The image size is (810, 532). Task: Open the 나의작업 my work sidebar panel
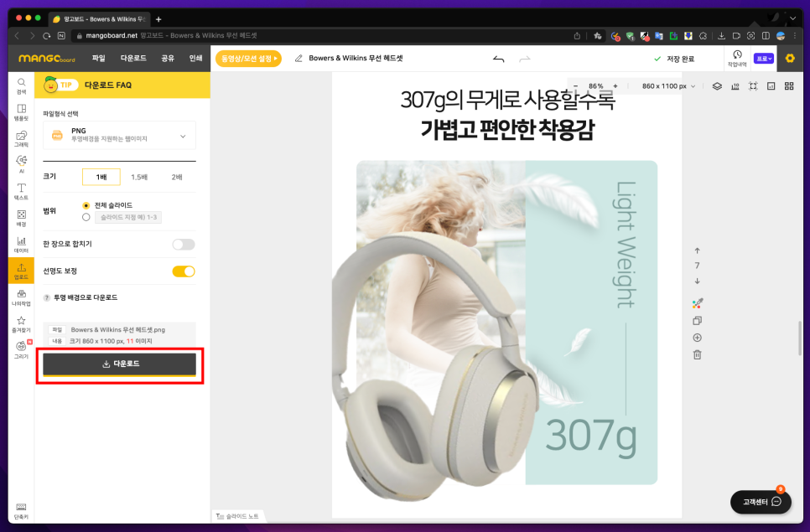tap(21, 297)
